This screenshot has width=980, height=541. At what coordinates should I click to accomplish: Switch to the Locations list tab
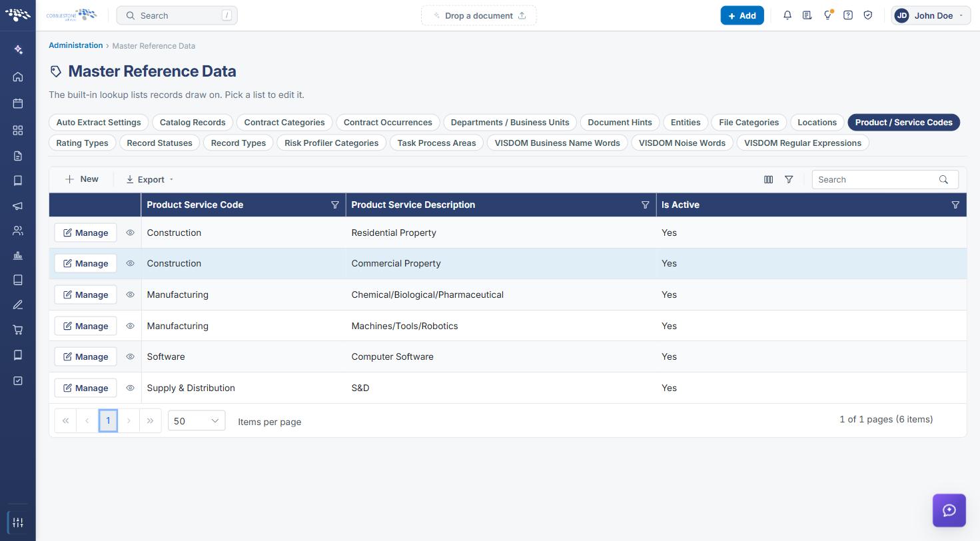coord(817,122)
